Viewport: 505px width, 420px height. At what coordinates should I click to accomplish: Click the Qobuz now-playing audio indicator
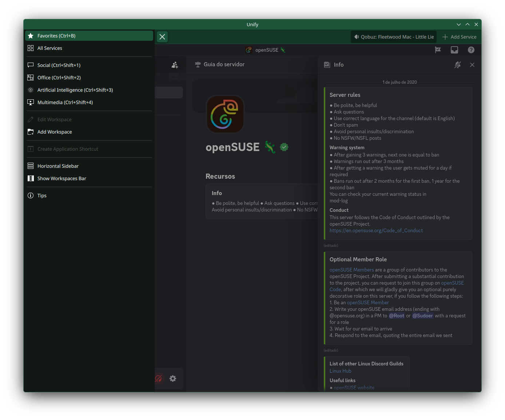point(394,37)
